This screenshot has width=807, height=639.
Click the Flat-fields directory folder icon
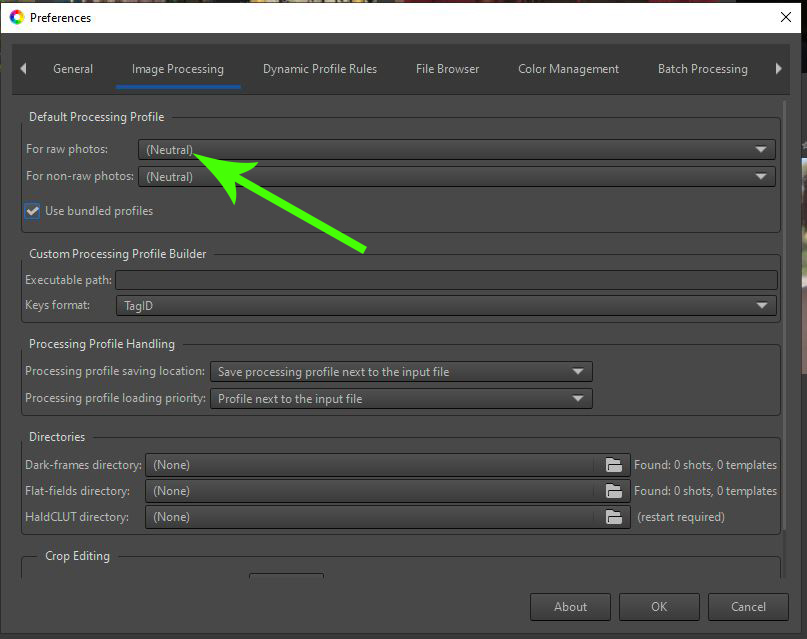click(614, 491)
